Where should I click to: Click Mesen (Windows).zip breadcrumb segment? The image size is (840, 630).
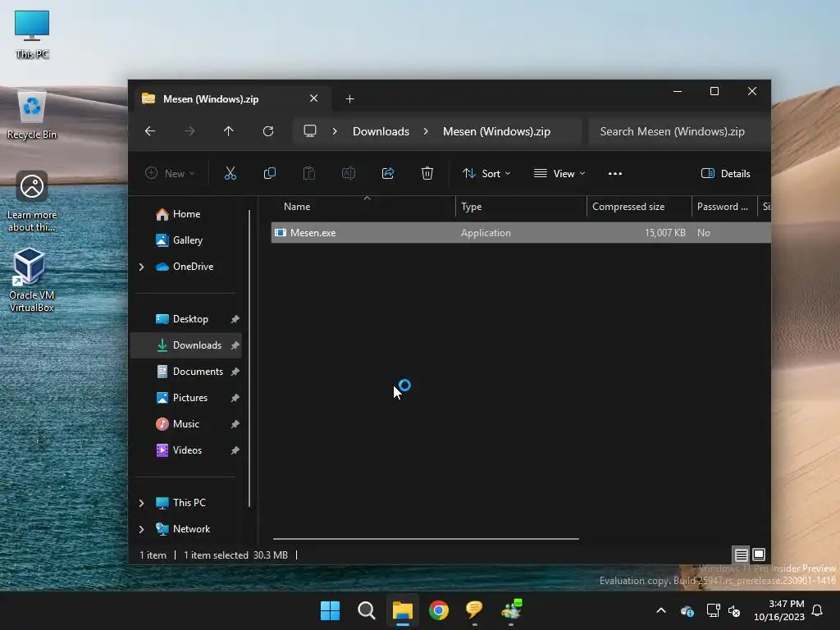pos(496,131)
